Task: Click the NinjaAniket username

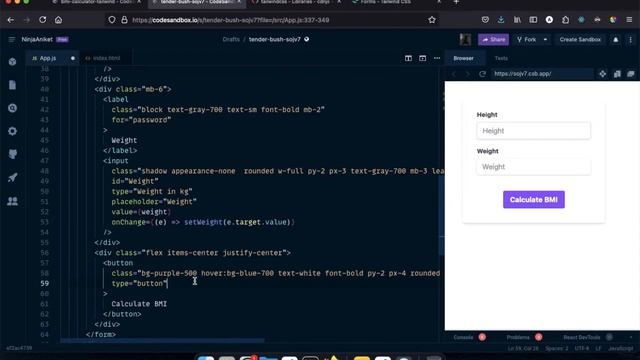Action: tap(37, 40)
